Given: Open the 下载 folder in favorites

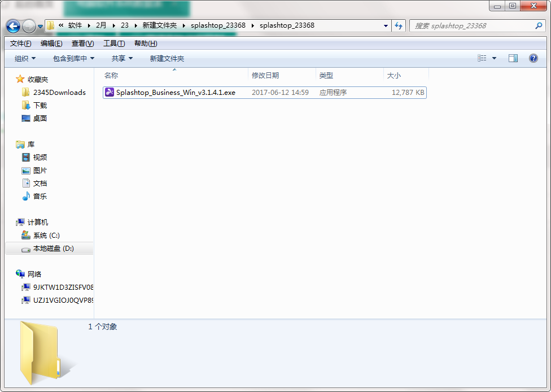Looking at the screenshot, I should 40,106.
